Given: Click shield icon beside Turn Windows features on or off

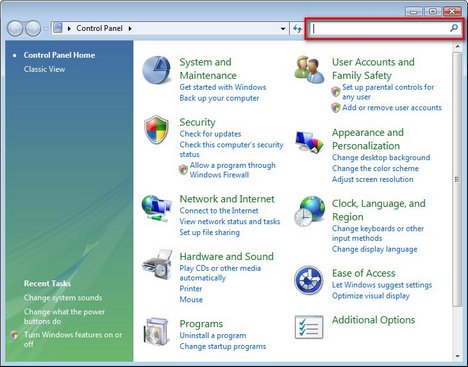Looking at the screenshot, I should pyautogui.click(x=14, y=334).
